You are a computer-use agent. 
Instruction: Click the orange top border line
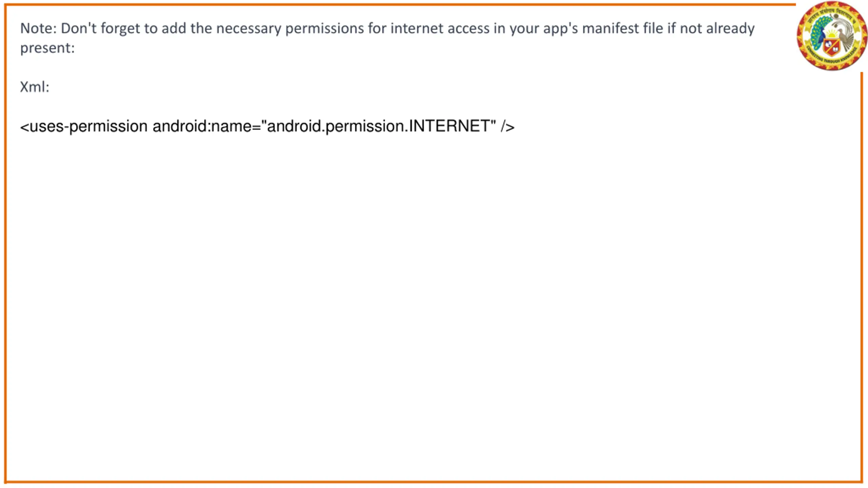[x=400, y=4]
